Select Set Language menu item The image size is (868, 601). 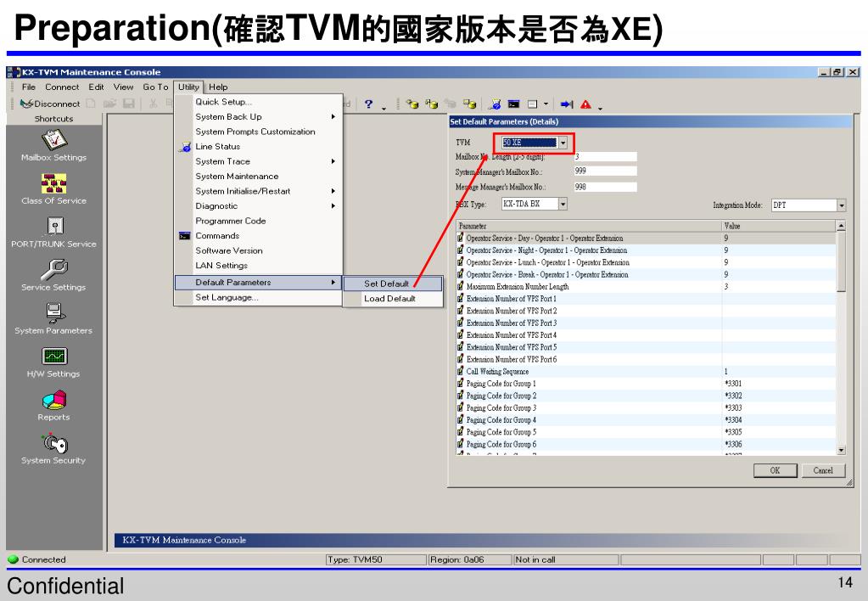point(259,297)
